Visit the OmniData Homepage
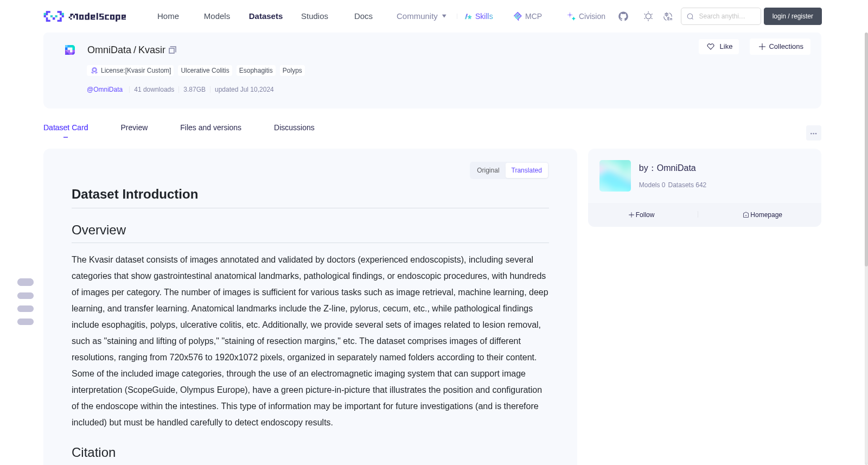868x465 pixels. pyautogui.click(x=762, y=215)
